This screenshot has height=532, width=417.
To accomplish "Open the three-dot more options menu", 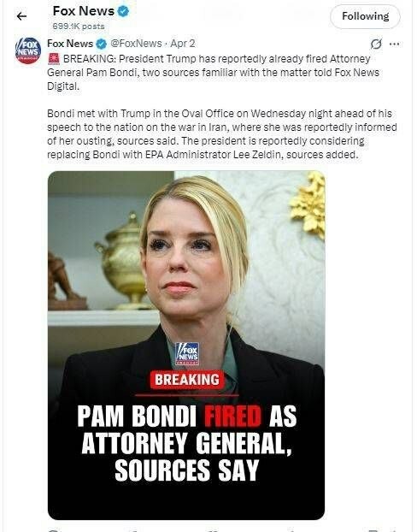I will [394, 44].
